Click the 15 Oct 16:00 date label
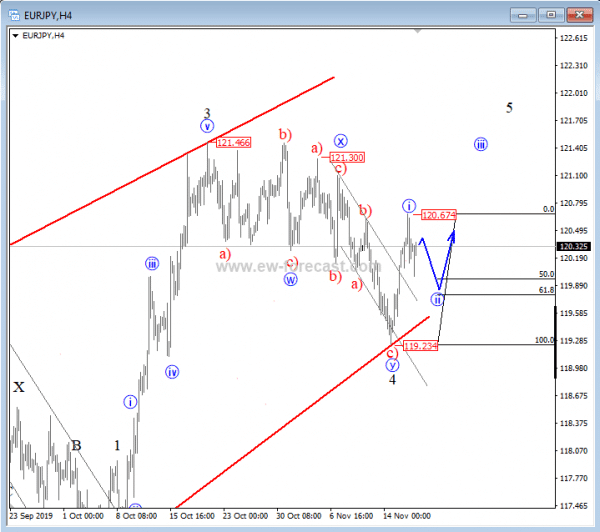Image resolution: width=600 pixels, height=532 pixels. pos(193,516)
